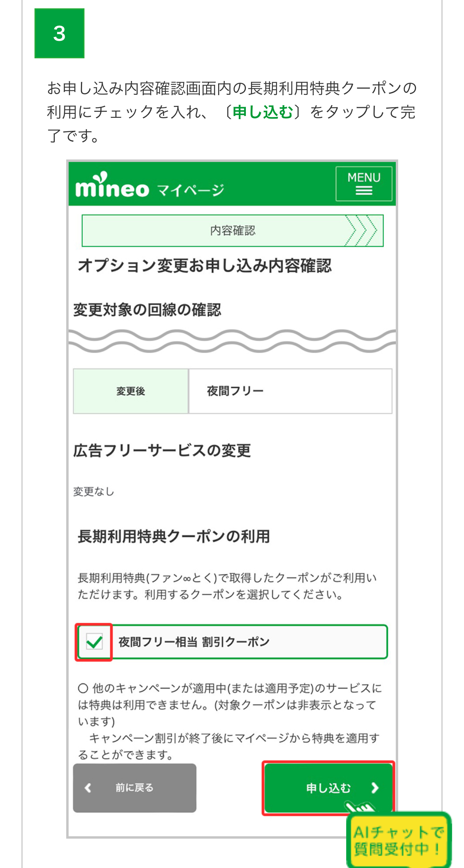Click the triple chevron on 内容確認 bar
464x868 pixels.
pos(361,230)
